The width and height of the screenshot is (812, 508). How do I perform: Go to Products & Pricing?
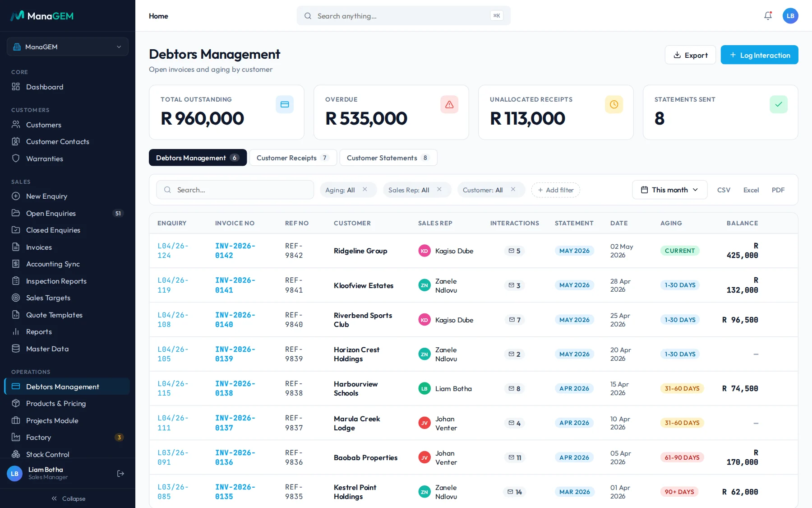[68, 403]
